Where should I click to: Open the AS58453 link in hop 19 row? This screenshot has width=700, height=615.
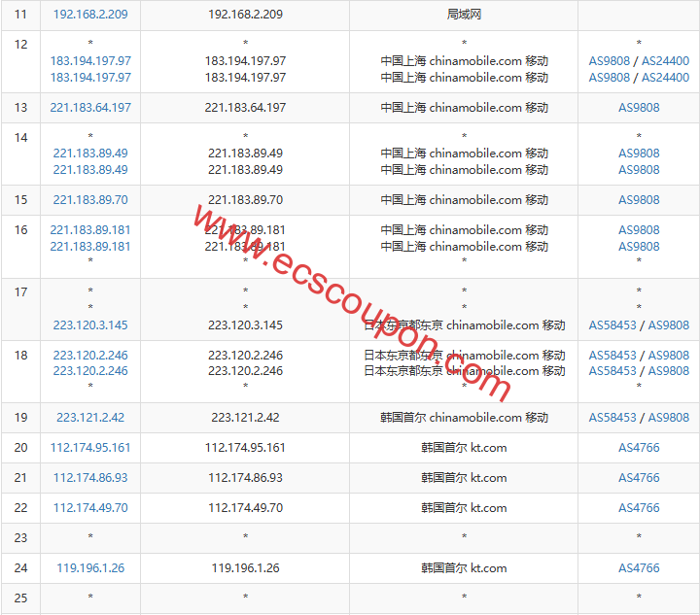click(x=612, y=418)
